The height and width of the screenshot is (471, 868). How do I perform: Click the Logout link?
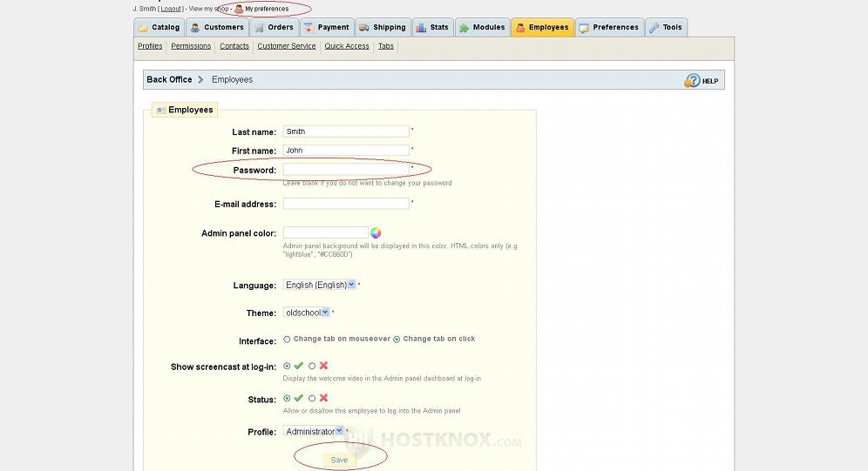click(171, 9)
